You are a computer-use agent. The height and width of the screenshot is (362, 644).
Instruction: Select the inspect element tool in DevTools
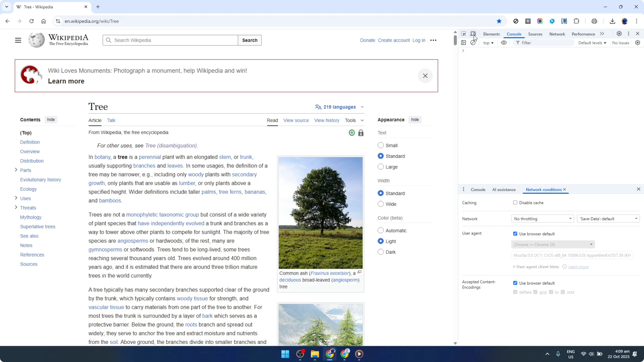coord(464,34)
